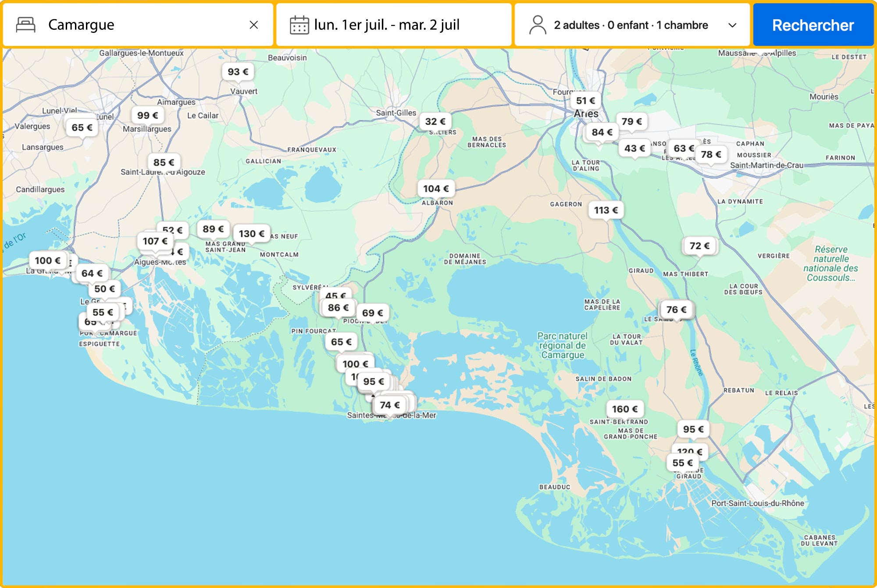877x588 pixels.
Task: Select the 104 € pin at Albaron
Action: (436, 189)
